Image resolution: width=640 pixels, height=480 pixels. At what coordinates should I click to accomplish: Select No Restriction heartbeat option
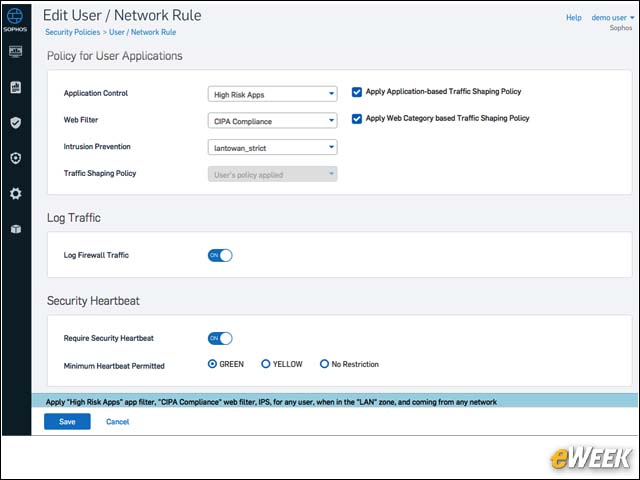324,364
